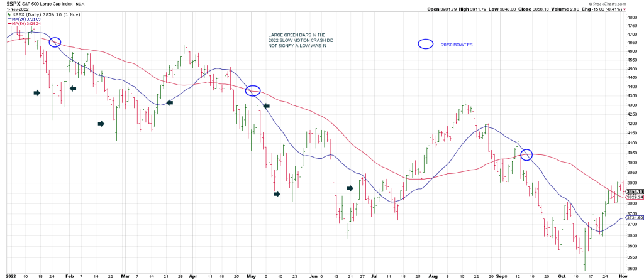
Task: Click the right-pointing arrow in late June
Action: click(x=351, y=187)
